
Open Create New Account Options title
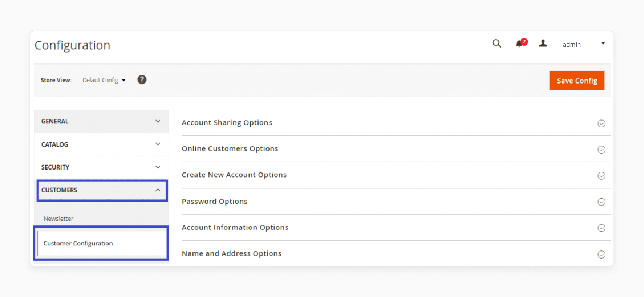coord(234,175)
